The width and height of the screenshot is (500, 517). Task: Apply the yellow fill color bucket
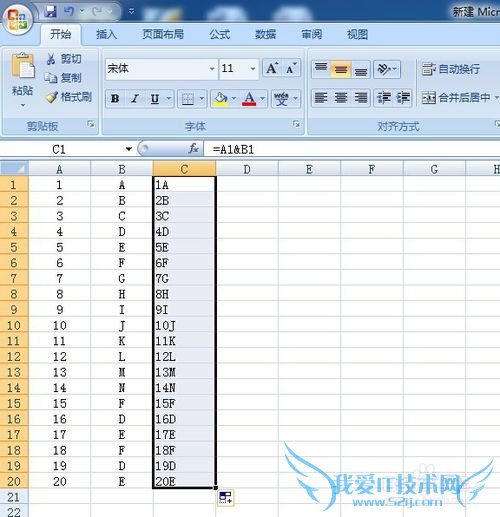tap(221, 99)
